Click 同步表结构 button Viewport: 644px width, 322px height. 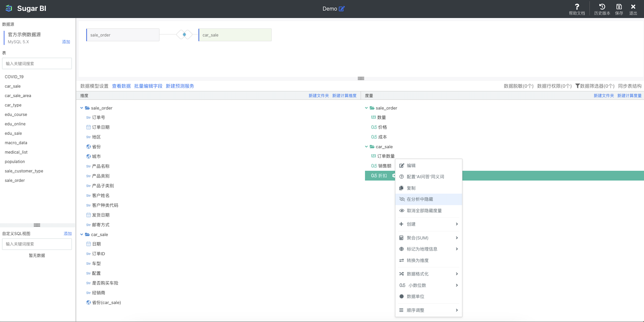click(630, 86)
